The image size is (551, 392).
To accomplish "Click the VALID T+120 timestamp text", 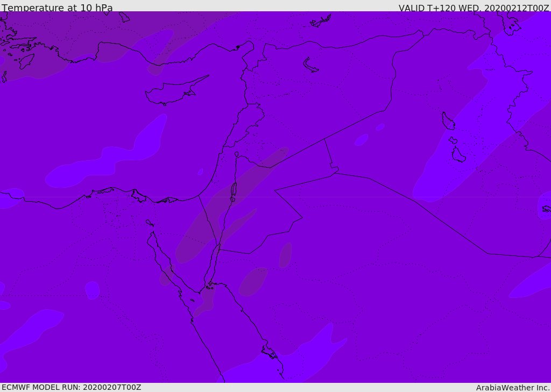I will click(474, 8).
